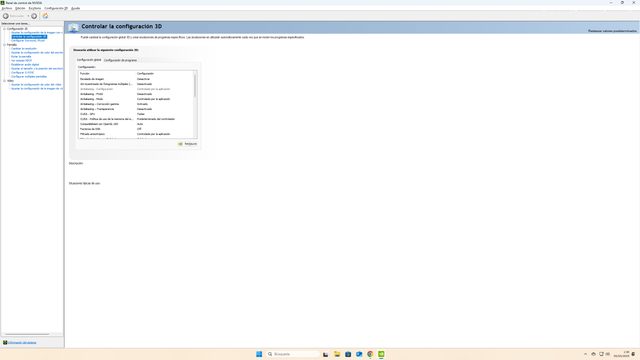This screenshot has height=360, width=640.
Task: Switch to Configuración global tab
Action: 89,60
